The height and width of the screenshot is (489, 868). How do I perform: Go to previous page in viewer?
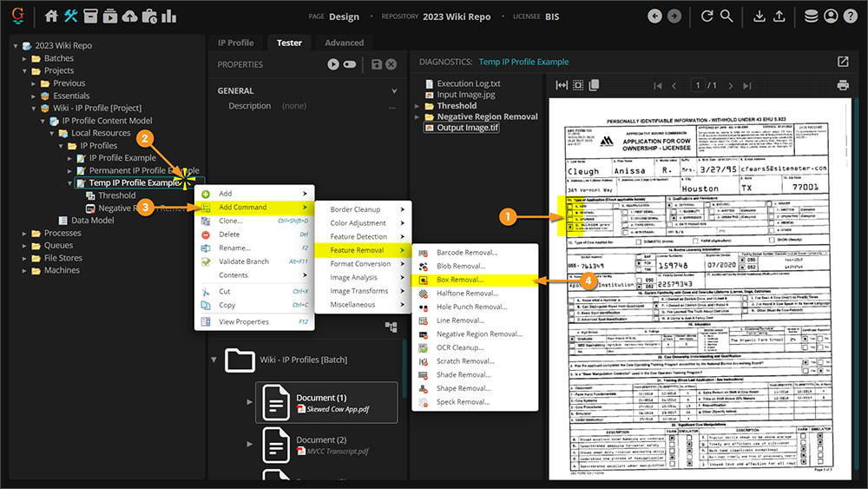point(674,86)
